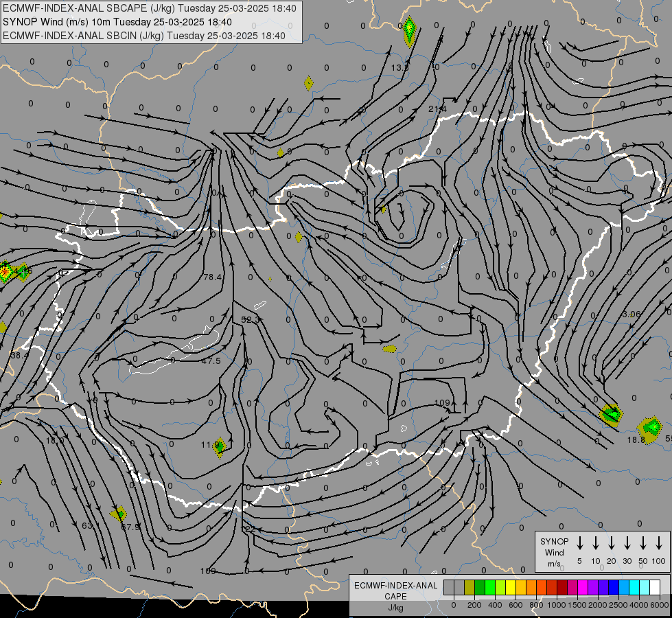This screenshot has height=618, width=672.
Task: Select the dark green CAPE legend swatch
Action: click(480, 588)
